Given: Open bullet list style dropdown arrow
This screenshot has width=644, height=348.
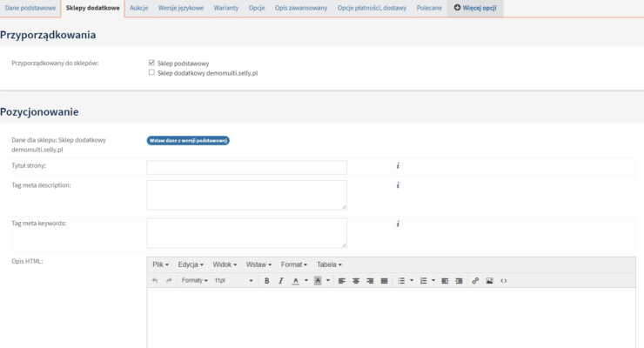Looking at the screenshot, I should click(411, 281).
